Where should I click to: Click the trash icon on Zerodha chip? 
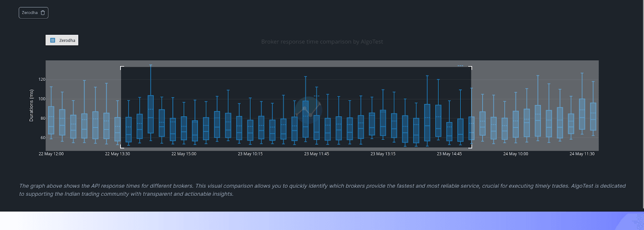(x=43, y=13)
